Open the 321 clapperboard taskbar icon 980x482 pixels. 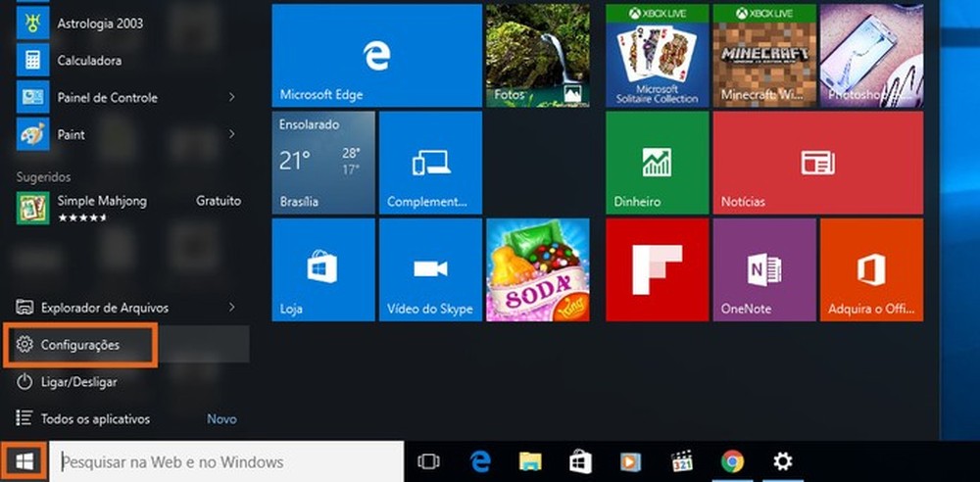pos(682,462)
